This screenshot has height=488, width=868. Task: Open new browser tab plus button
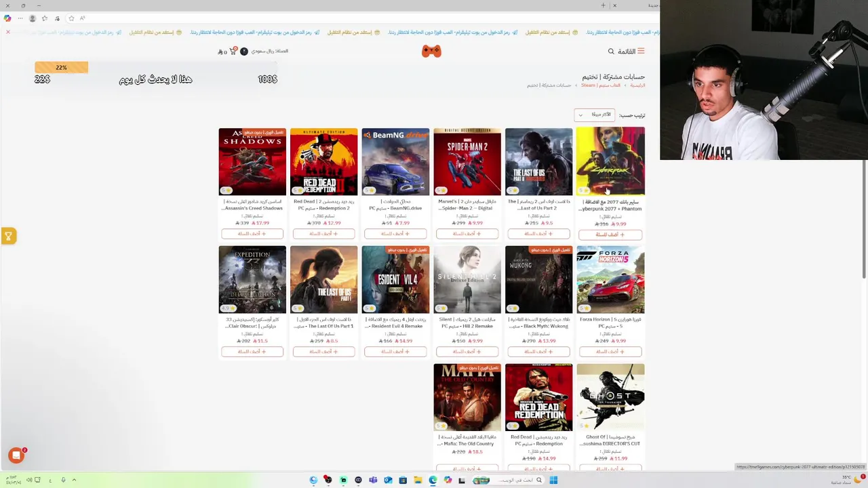point(603,5)
